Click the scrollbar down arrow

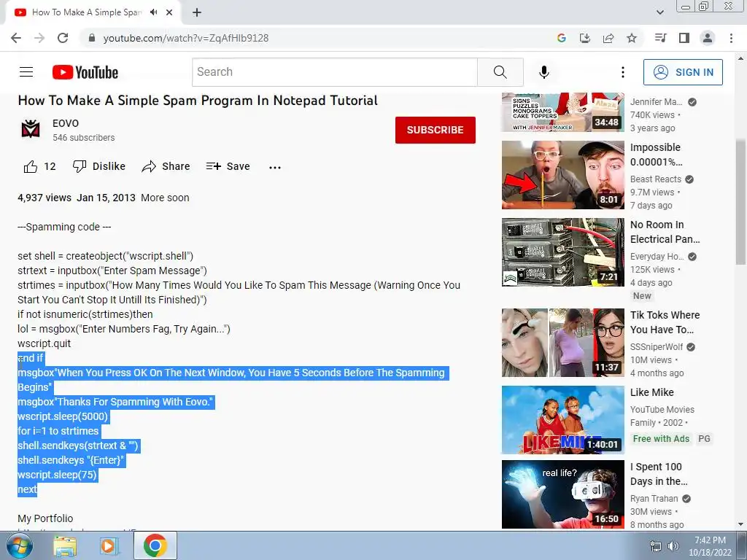click(x=740, y=524)
